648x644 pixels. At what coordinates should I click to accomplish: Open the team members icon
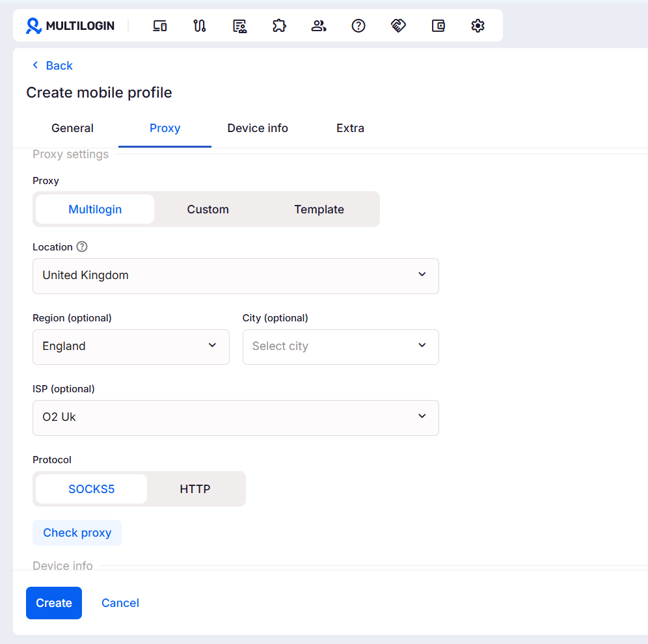(319, 25)
